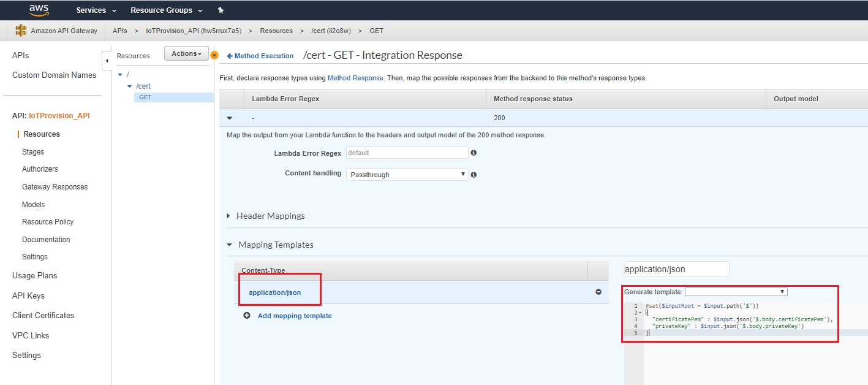Open the Method Response link
This screenshot has width=868, height=385.
coord(355,78)
